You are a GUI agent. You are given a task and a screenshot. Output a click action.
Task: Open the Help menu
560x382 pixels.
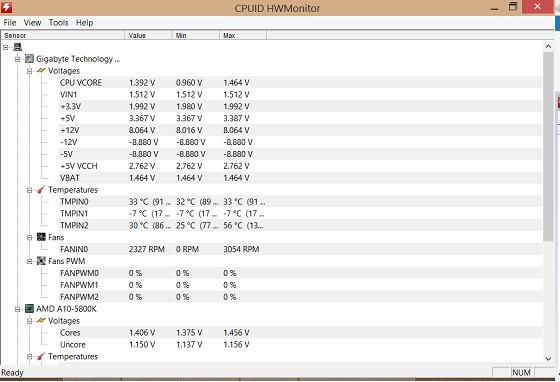pos(84,22)
